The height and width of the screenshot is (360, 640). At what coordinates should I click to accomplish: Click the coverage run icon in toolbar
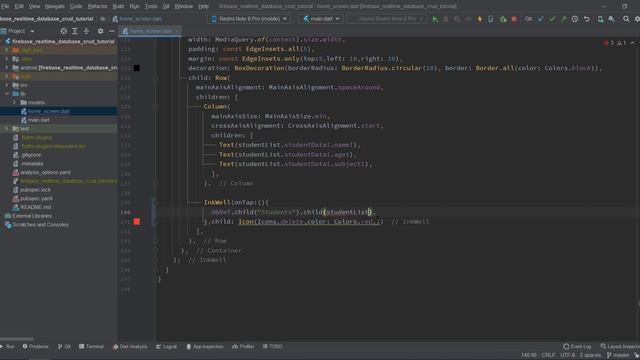pyautogui.click(x=457, y=19)
